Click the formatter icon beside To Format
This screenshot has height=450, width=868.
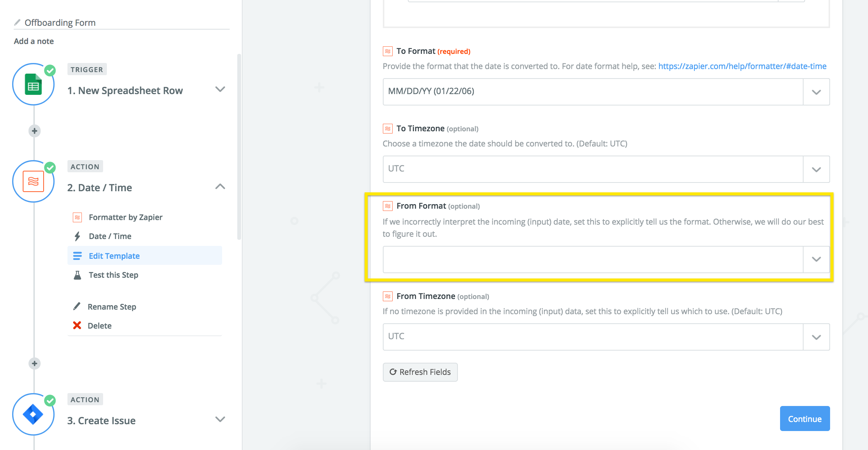(x=387, y=51)
